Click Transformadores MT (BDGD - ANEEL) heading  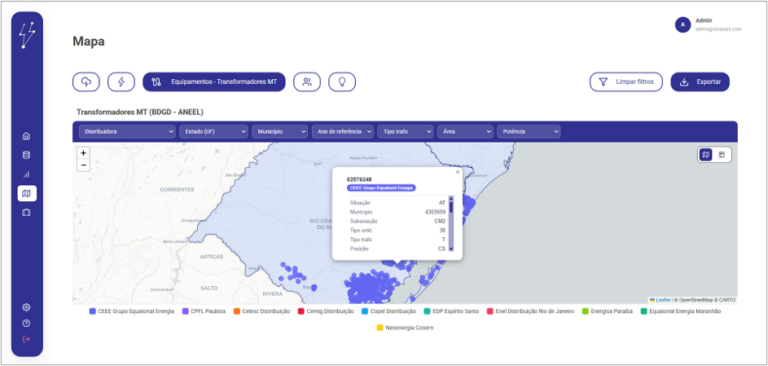pos(140,112)
